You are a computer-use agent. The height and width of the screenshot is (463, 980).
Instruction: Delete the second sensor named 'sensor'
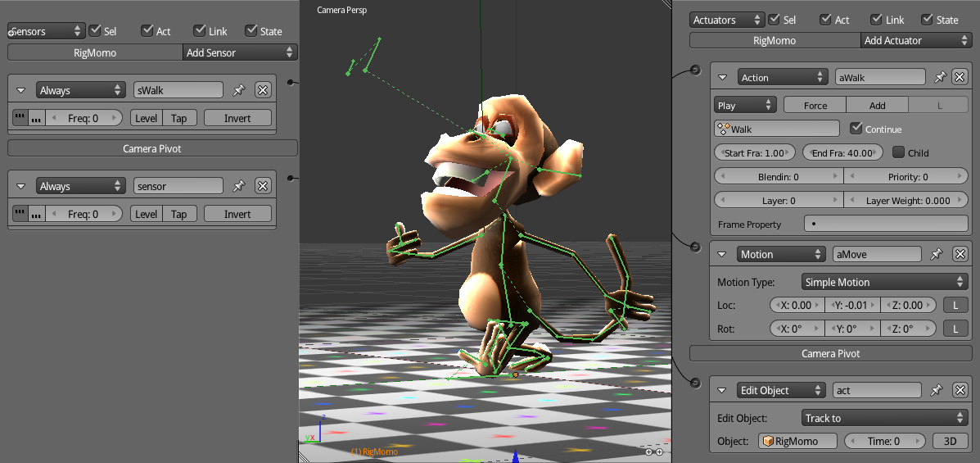coord(263,186)
